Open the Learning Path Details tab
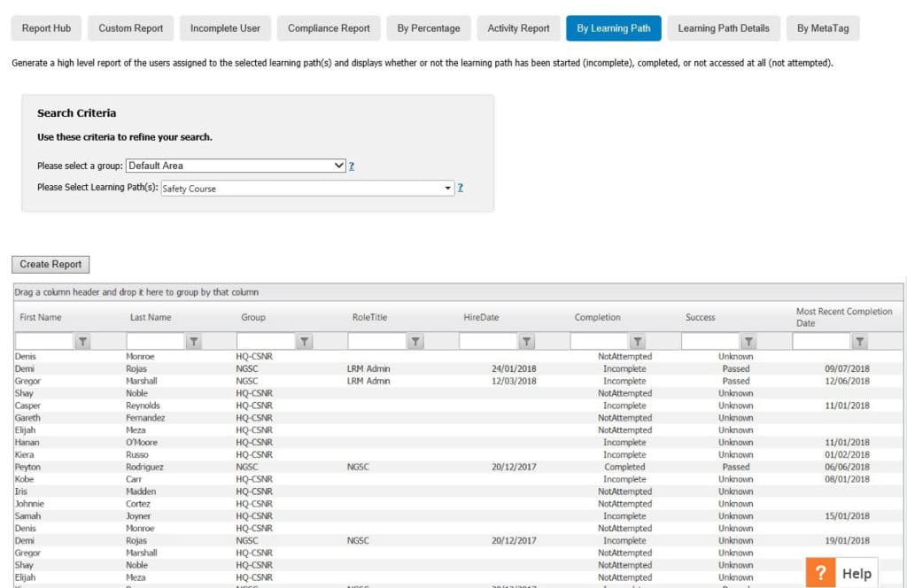 pos(723,28)
